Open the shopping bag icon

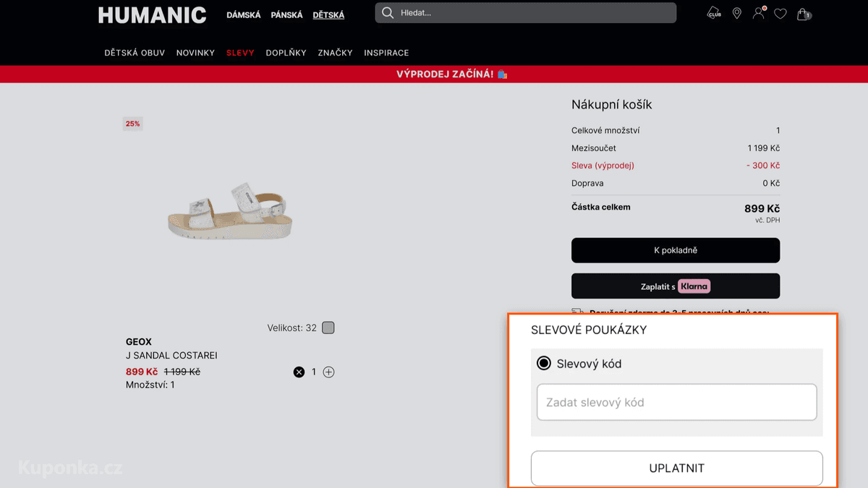tap(803, 13)
